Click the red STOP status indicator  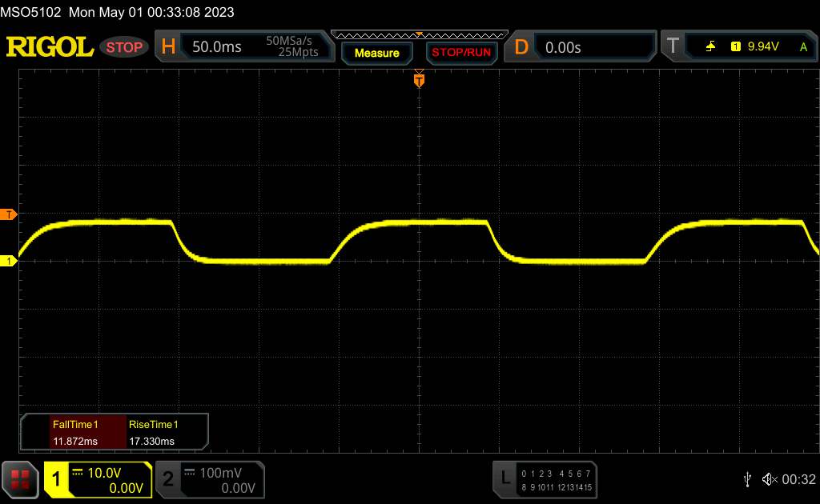124,47
